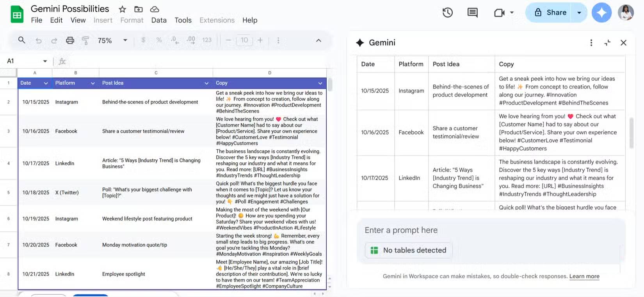Format cells as currency
The height and width of the screenshot is (297, 644).
[143, 40]
